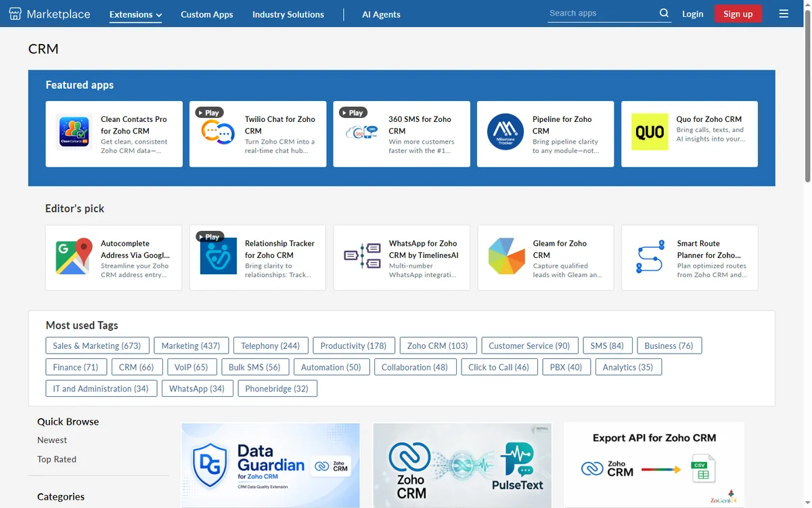Play the Twilio Chat video badge
The width and height of the screenshot is (812, 508).
pos(209,112)
